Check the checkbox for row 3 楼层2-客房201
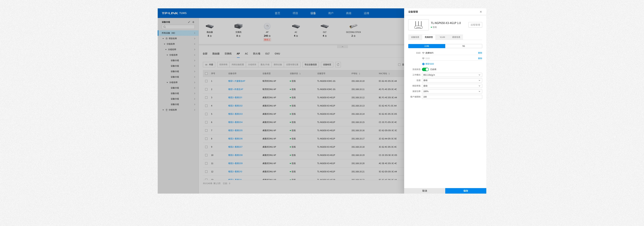The width and height of the screenshot is (644, 226). point(206,98)
